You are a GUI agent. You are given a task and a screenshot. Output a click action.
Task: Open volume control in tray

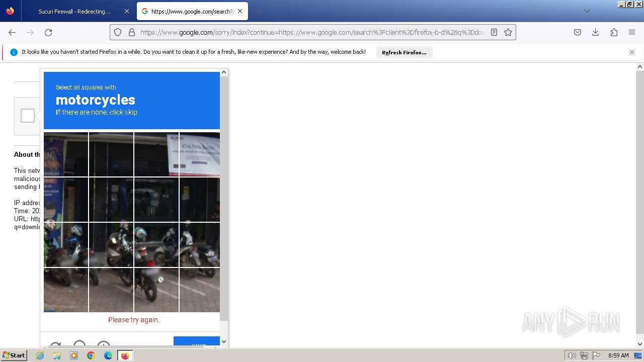(x=572, y=355)
